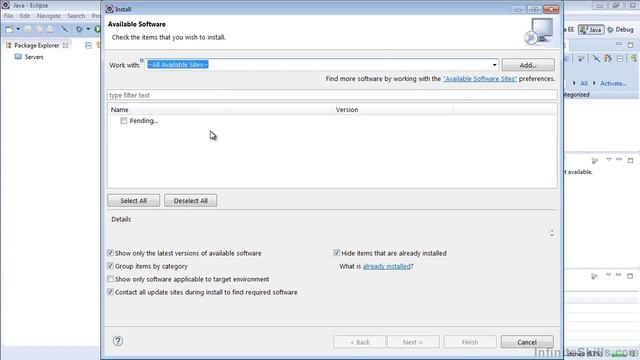Screen dimensions: 640x360
Task: Open the New wizard dropdown arrow in Eclipse toolbar
Action: tap(18, 29)
